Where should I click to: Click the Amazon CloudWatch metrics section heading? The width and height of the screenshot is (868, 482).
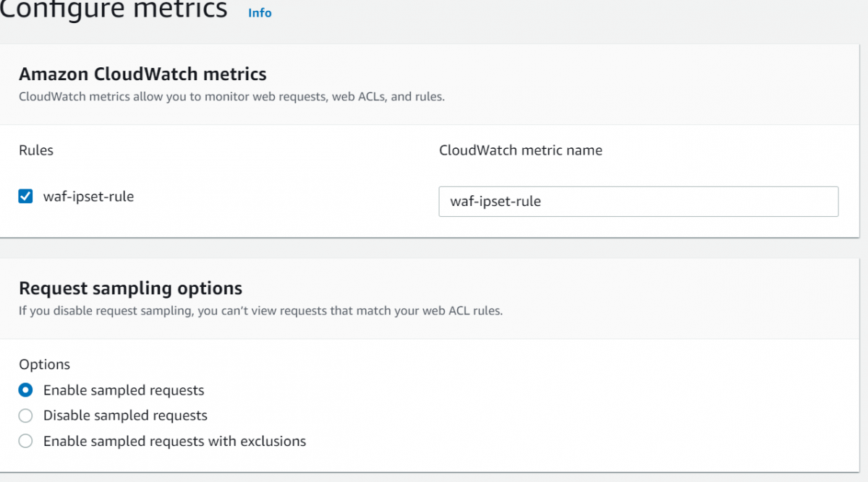pos(142,74)
